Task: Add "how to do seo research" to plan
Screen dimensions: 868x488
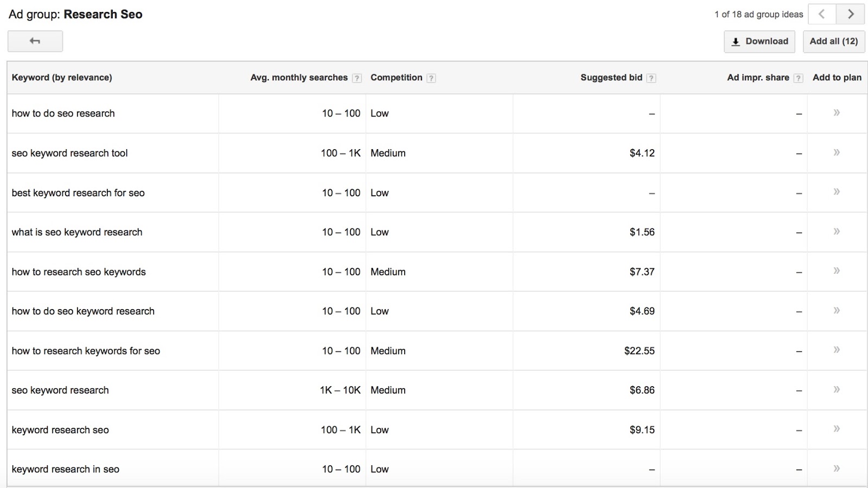Action: pos(836,113)
